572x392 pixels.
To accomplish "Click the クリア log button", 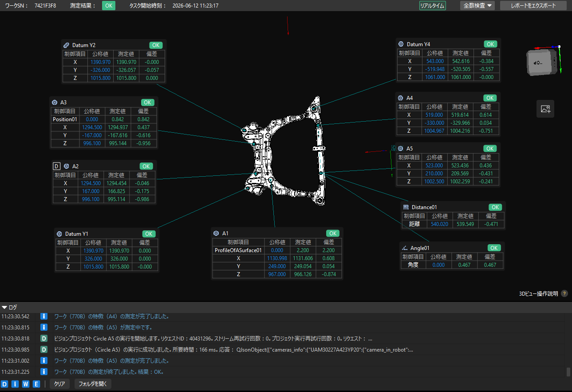I will [x=59, y=384].
